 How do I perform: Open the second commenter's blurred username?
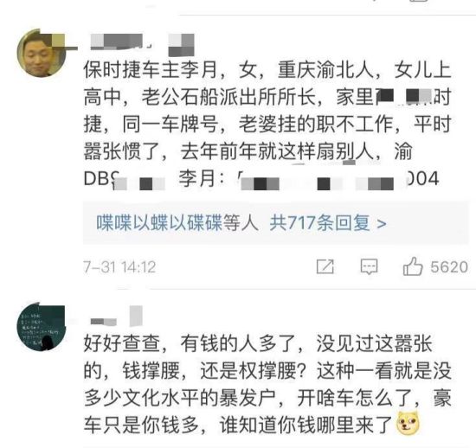(x=104, y=322)
